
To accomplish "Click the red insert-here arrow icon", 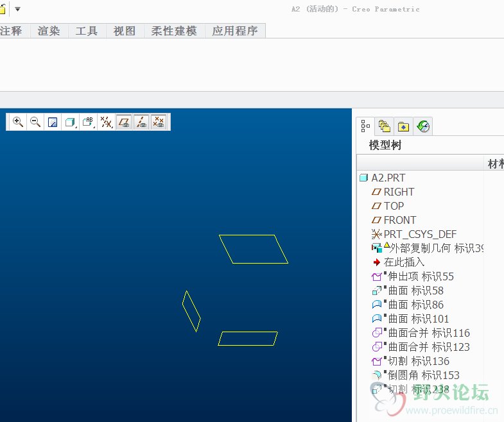I will (x=377, y=262).
